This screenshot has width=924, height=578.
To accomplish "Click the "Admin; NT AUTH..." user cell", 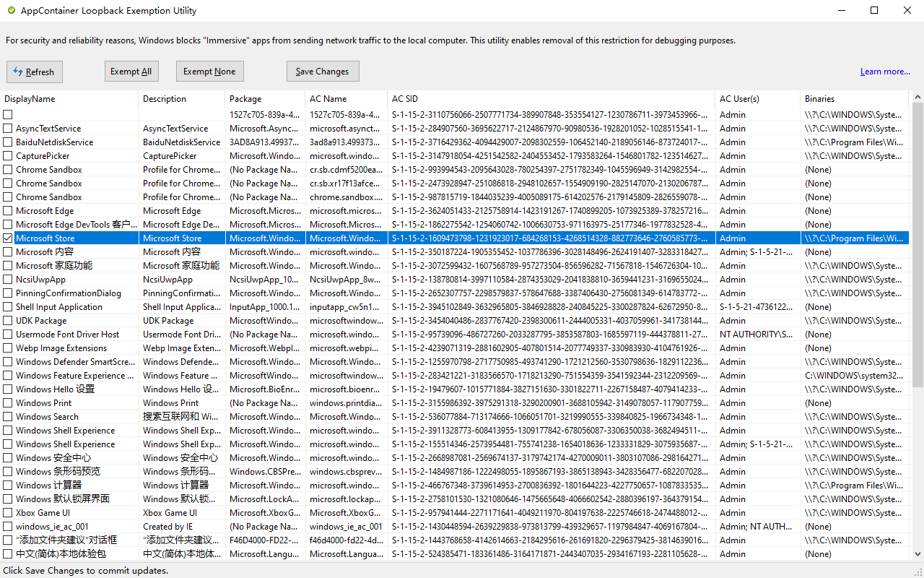I will (756, 526).
